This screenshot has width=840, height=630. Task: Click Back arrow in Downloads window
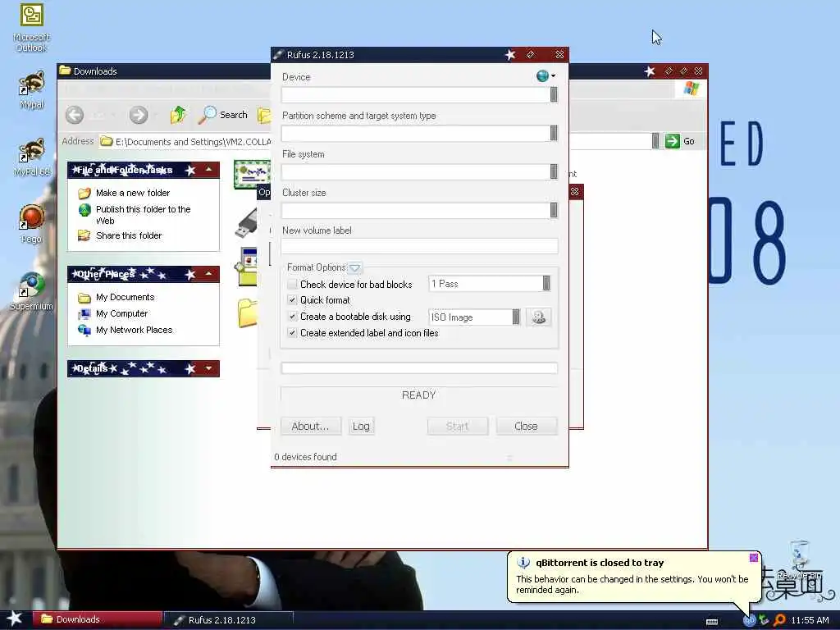[x=75, y=115]
